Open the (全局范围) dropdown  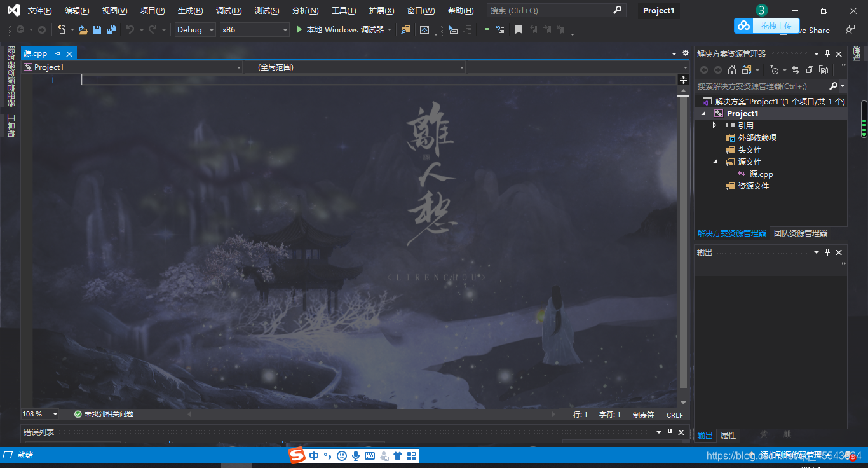[356, 67]
